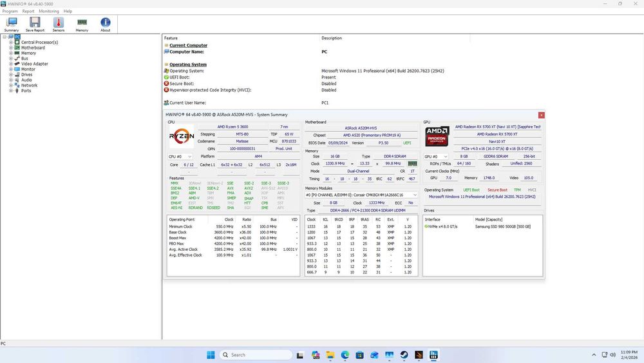Viewport: 644px width, 363px height.
Task: Click the Ryzen CPU logo
Action: (182, 136)
